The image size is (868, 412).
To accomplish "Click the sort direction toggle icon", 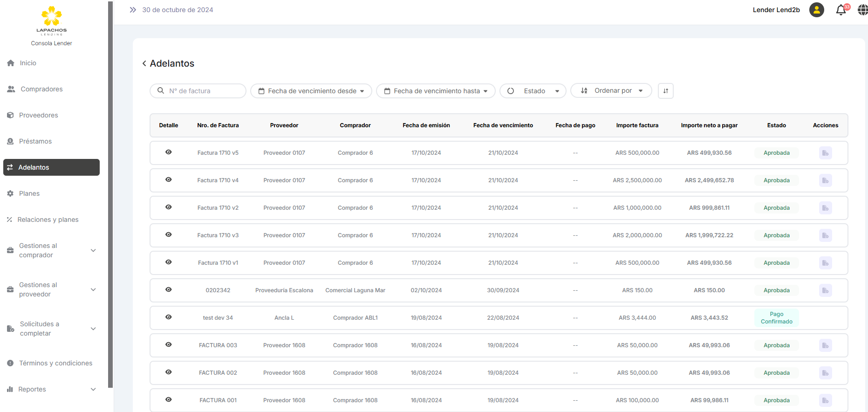I will point(665,91).
